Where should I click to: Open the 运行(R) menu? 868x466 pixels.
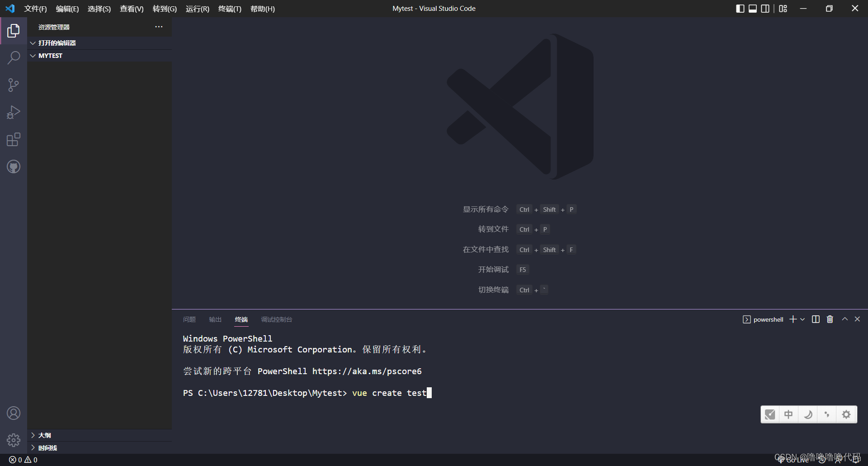click(198, 9)
